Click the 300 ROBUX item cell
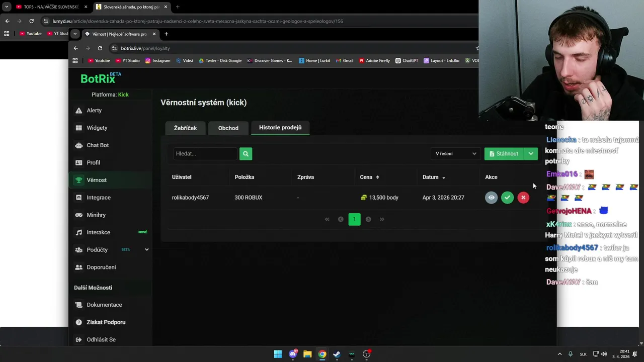This screenshot has height=362, width=644. 249,198
